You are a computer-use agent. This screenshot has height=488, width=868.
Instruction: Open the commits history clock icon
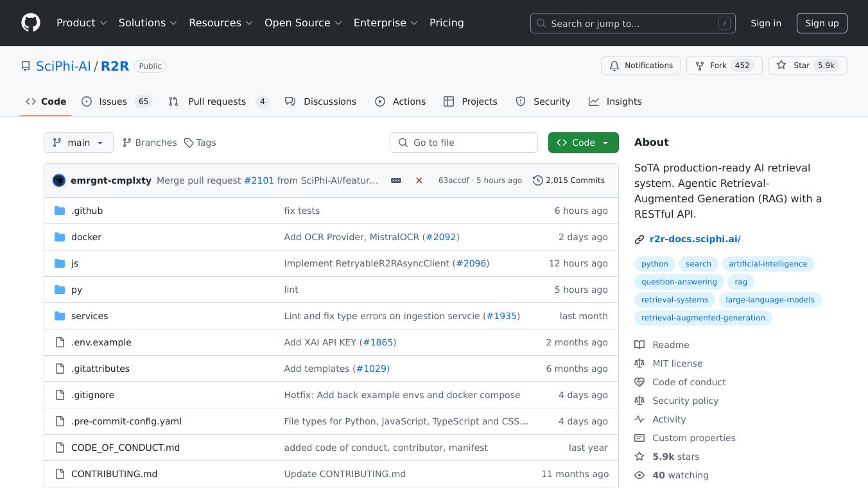(x=538, y=180)
